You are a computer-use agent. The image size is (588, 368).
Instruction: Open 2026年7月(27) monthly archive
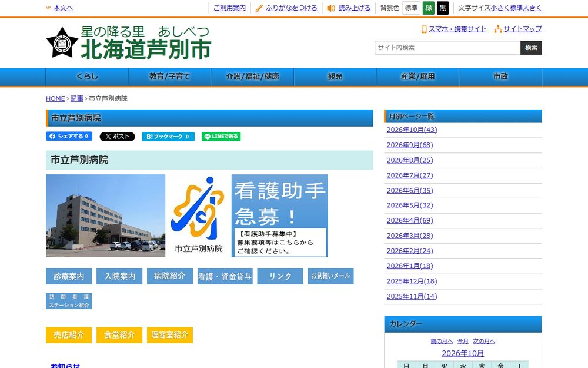410,175
